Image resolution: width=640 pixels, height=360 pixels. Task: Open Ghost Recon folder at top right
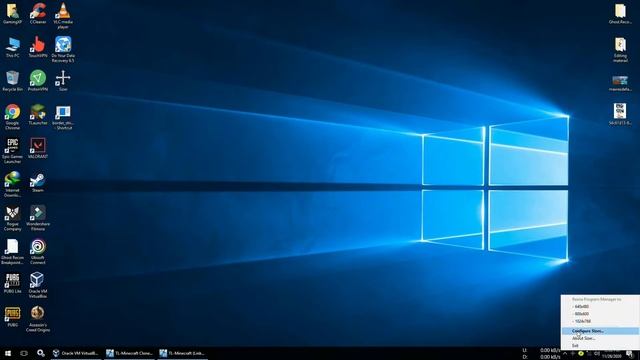pos(620,13)
